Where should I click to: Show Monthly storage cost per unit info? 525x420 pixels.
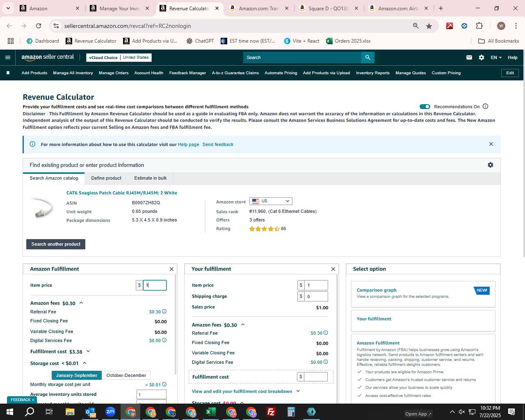tap(164, 385)
